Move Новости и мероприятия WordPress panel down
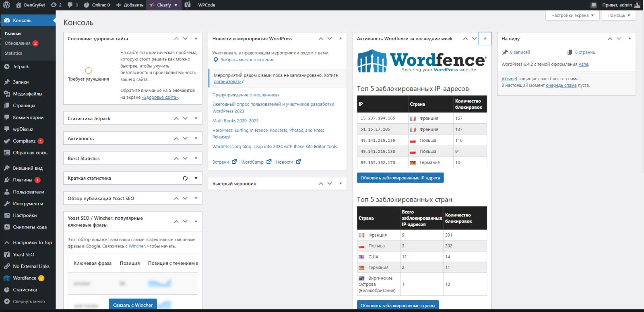 click(x=330, y=39)
